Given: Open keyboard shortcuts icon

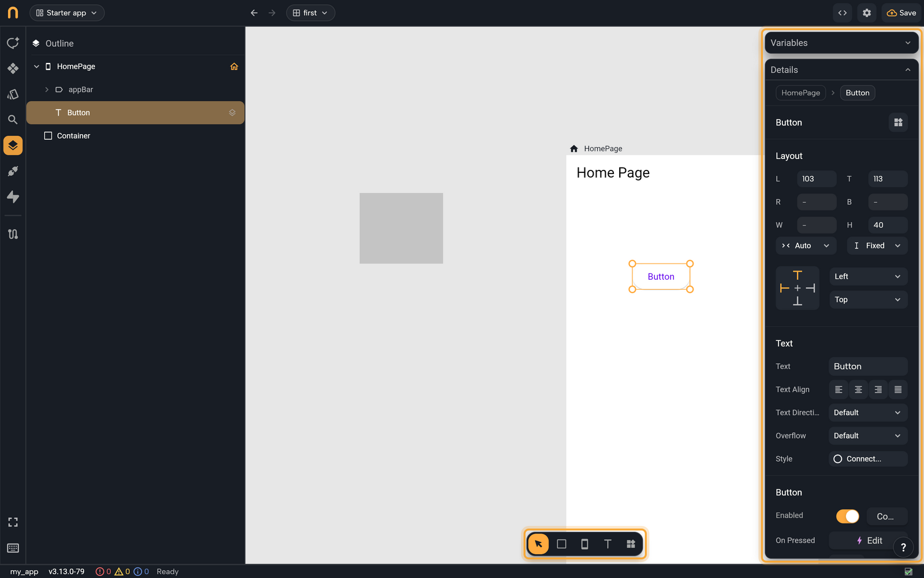Looking at the screenshot, I should pyautogui.click(x=13, y=548).
